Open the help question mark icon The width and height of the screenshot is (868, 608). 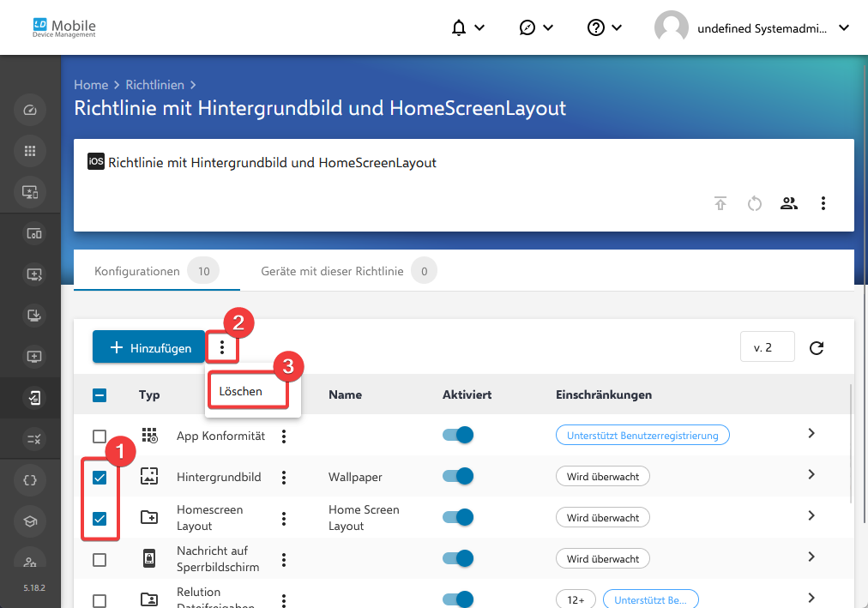click(x=595, y=27)
